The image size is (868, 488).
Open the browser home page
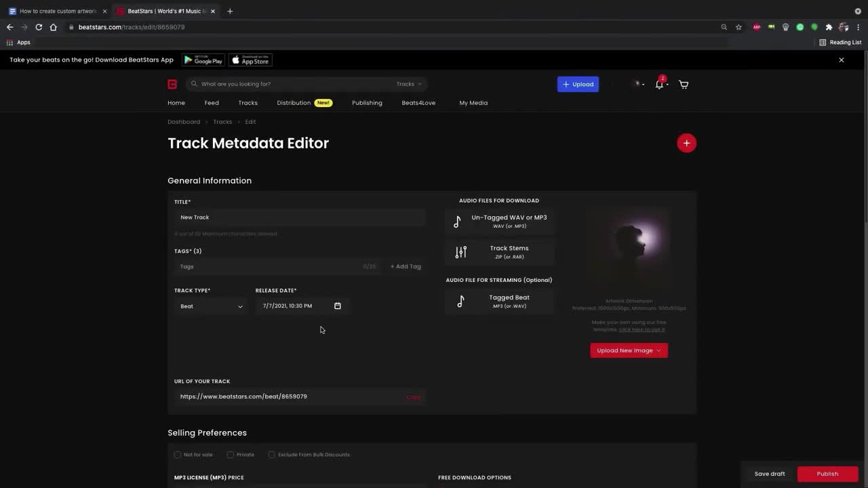pos(54,27)
